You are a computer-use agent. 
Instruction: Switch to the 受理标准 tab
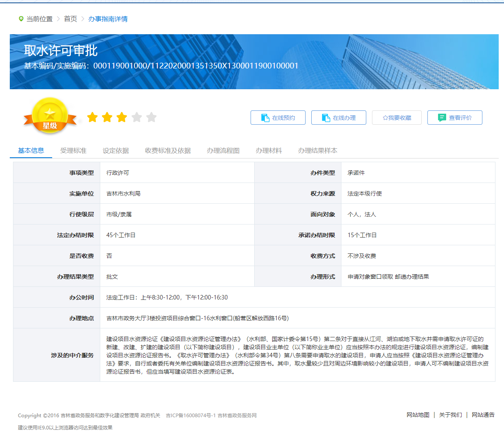coord(73,150)
